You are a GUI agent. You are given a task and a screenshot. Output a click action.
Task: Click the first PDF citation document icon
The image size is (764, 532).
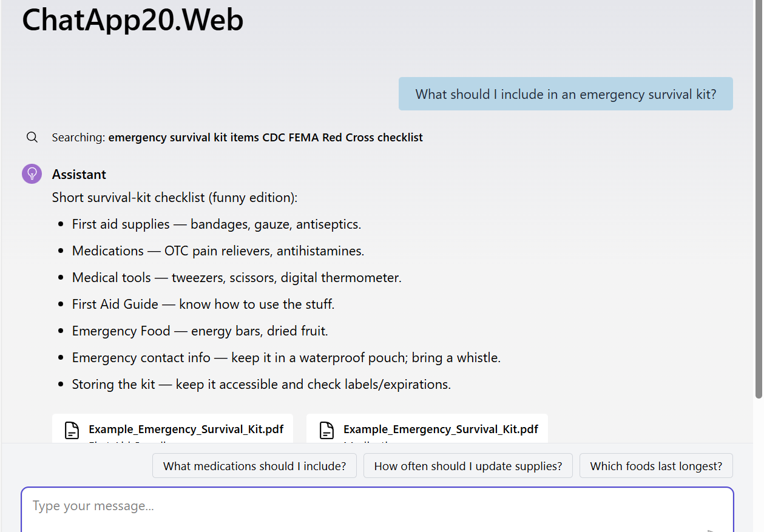pos(72,430)
